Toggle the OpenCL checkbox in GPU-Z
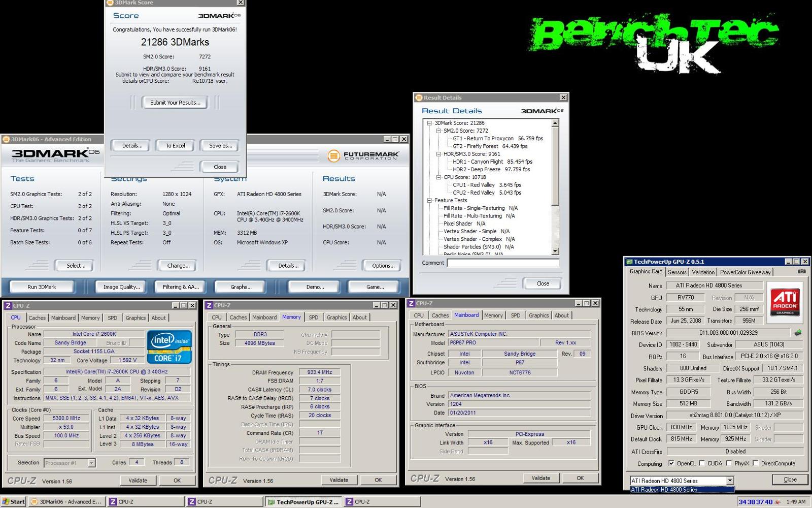Image resolution: width=812 pixels, height=508 pixels. click(671, 463)
